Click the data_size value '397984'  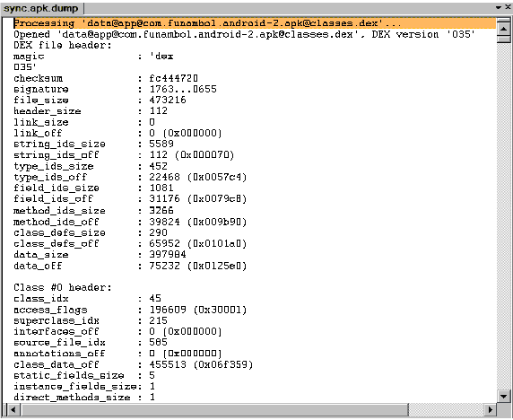168,254
